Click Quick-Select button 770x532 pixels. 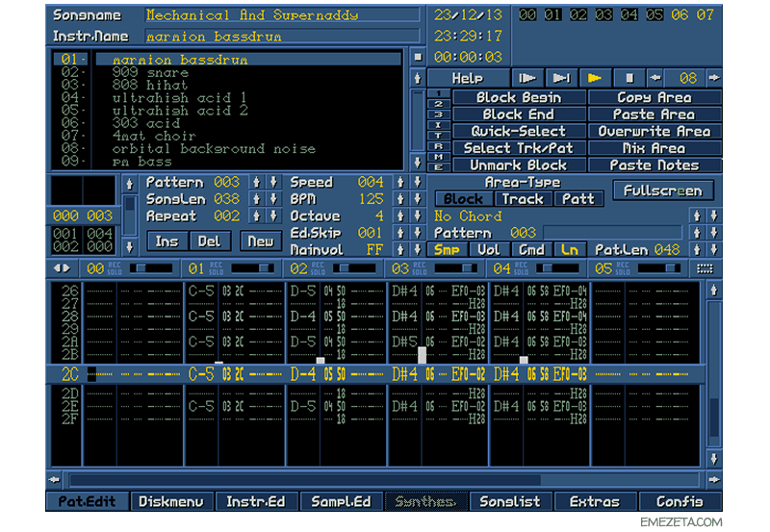coord(519,131)
